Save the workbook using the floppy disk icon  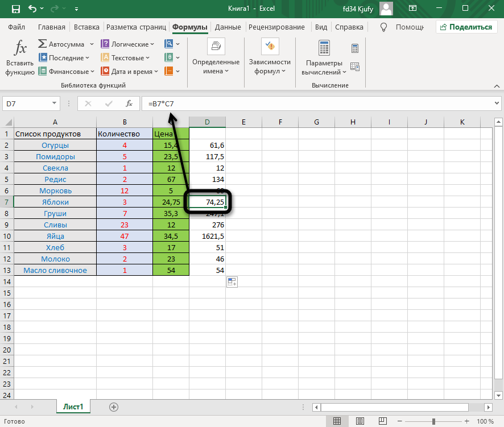15,9
